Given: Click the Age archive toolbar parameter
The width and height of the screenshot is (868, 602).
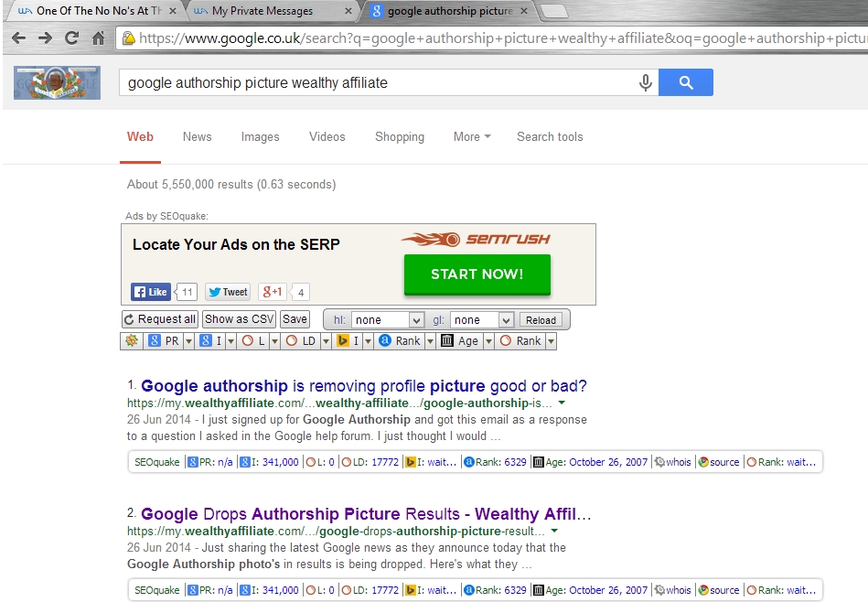Looking at the screenshot, I should pyautogui.click(x=460, y=341).
